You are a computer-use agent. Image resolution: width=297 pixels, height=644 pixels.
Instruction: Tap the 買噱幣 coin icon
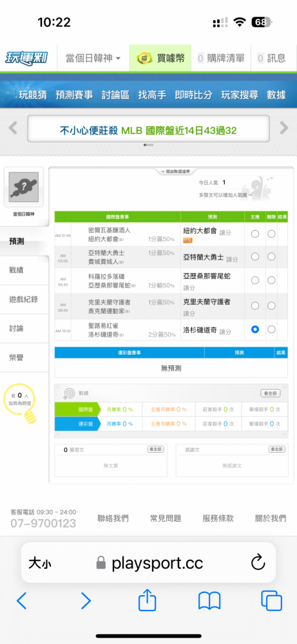(x=144, y=59)
